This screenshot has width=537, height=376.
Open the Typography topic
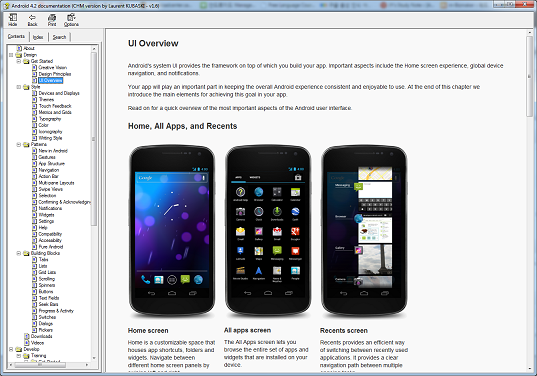tap(50, 119)
